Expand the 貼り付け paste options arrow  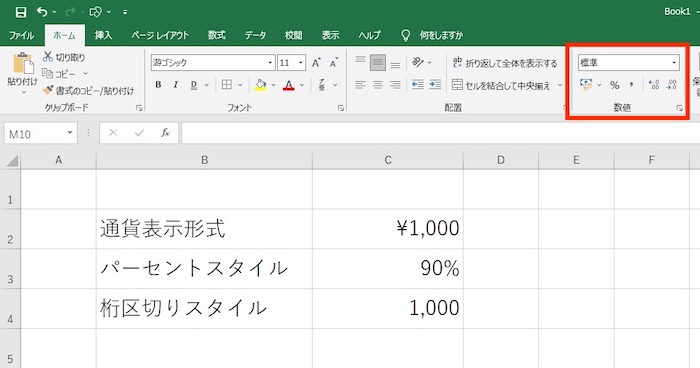coord(24,92)
